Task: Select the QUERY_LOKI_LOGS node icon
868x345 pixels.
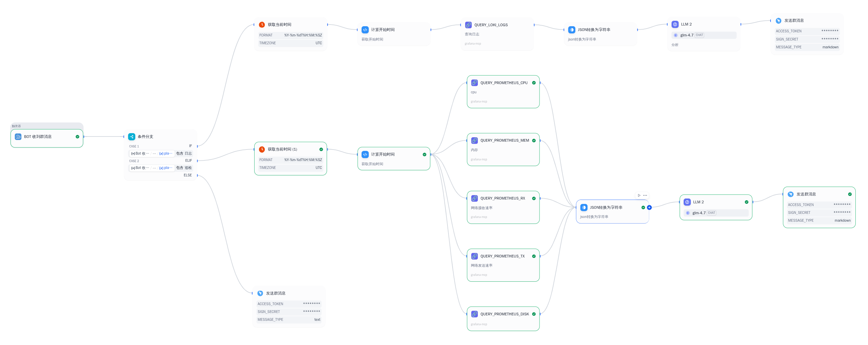Action: tap(468, 25)
